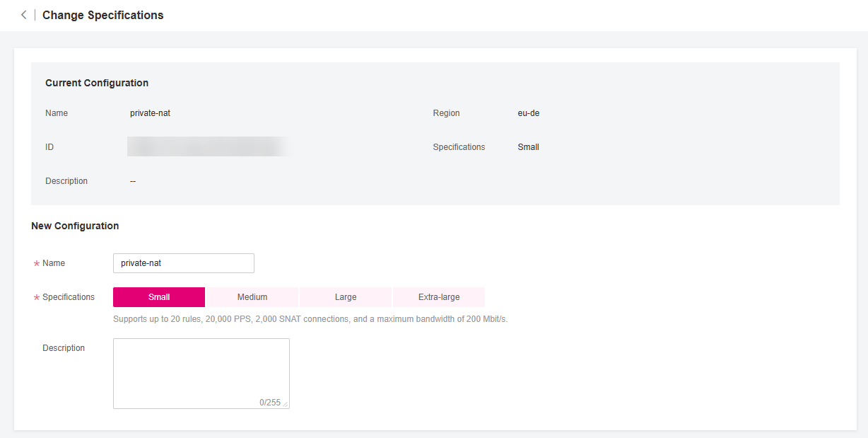
Task: Click the Description label beside the text area
Action: point(64,348)
